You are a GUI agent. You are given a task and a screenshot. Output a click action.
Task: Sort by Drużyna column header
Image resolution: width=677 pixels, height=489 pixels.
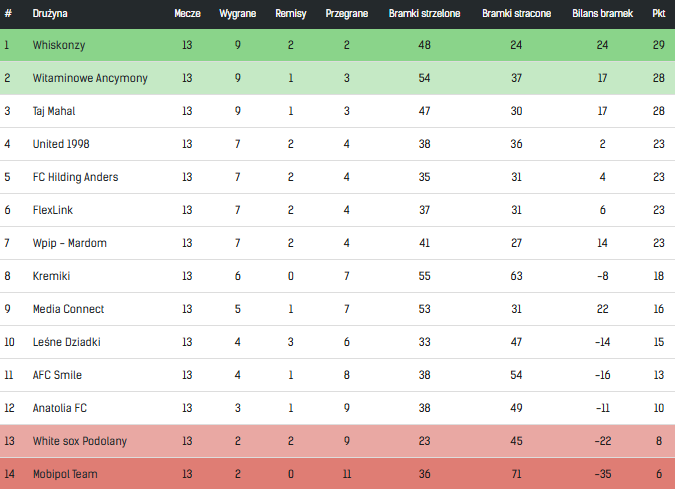tap(50, 14)
